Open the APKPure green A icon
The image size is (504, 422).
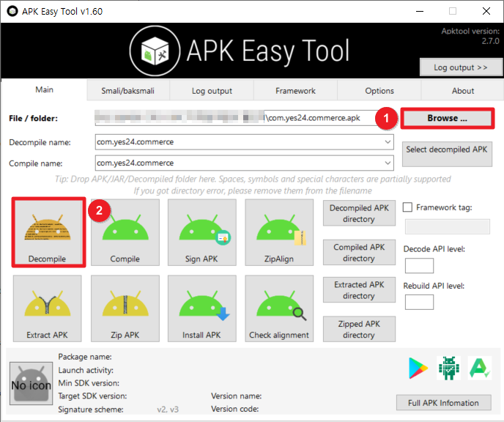click(479, 368)
